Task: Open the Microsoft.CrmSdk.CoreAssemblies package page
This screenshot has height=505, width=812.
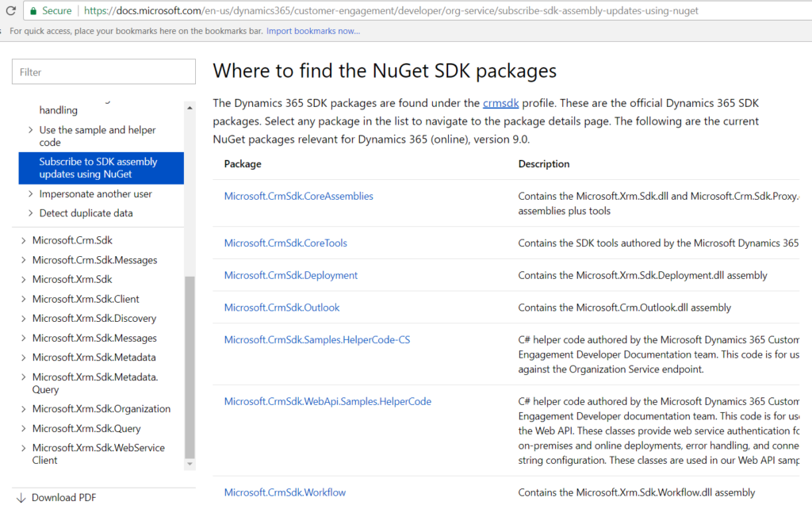Action: [x=298, y=196]
